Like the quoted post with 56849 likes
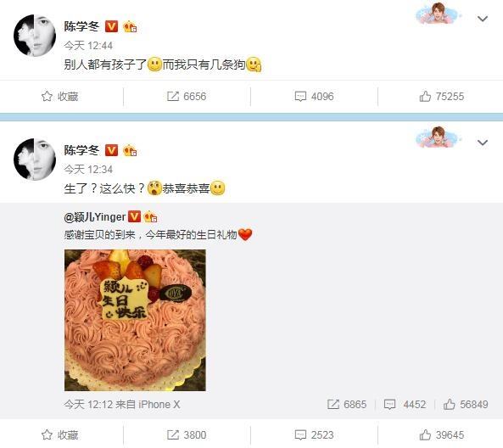This screenshot has width=503, height=448. click(x=466, y=404)
